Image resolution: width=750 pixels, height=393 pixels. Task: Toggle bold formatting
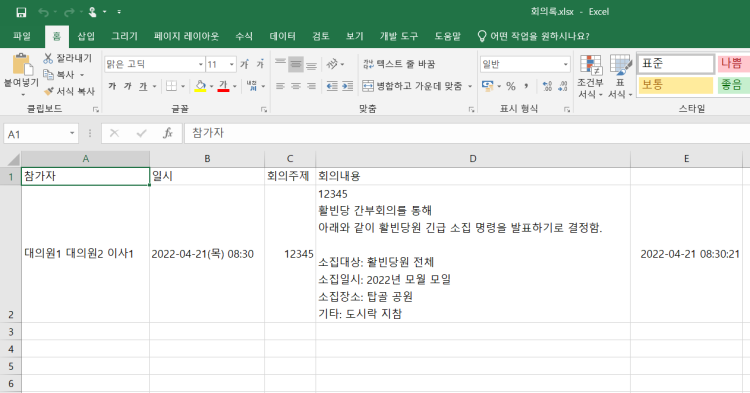(x=112, y=86)
